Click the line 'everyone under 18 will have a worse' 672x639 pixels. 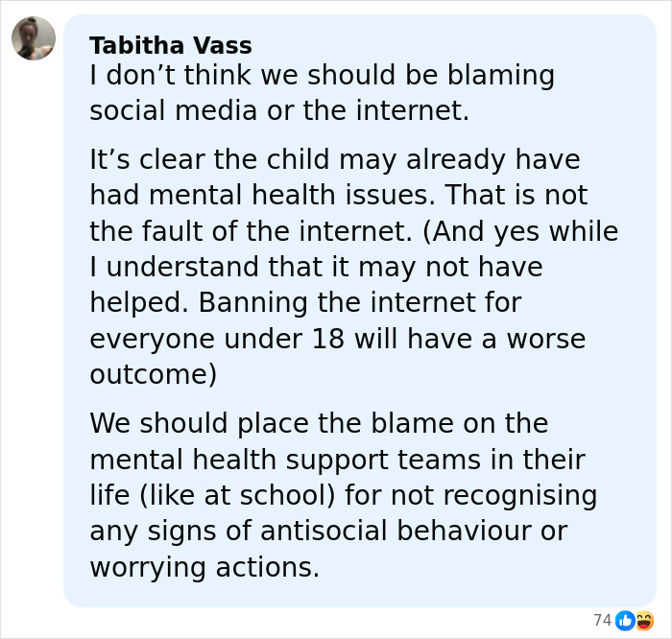(x=337, y=339)
